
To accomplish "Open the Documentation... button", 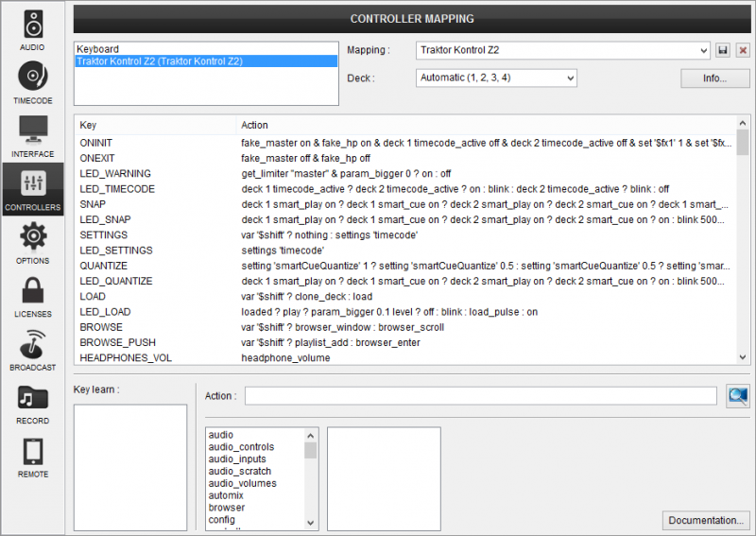I will [706, 520].
